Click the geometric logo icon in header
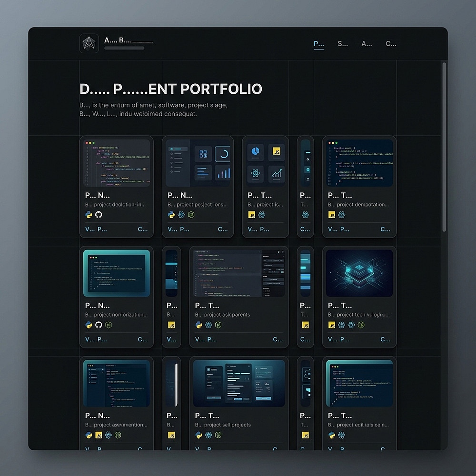476x476 pixels. [89, 43]
